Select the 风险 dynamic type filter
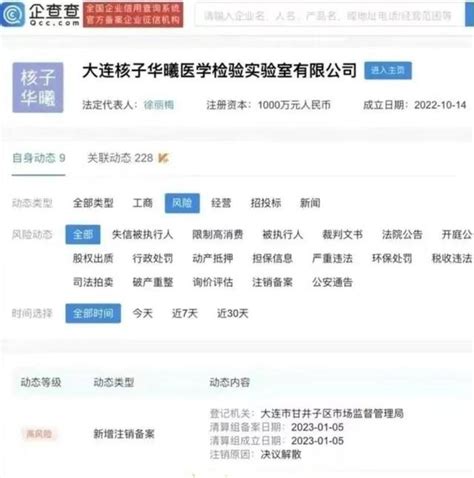Image resolution: width=474 pixels, height=478 pixels. pos(182,203)
